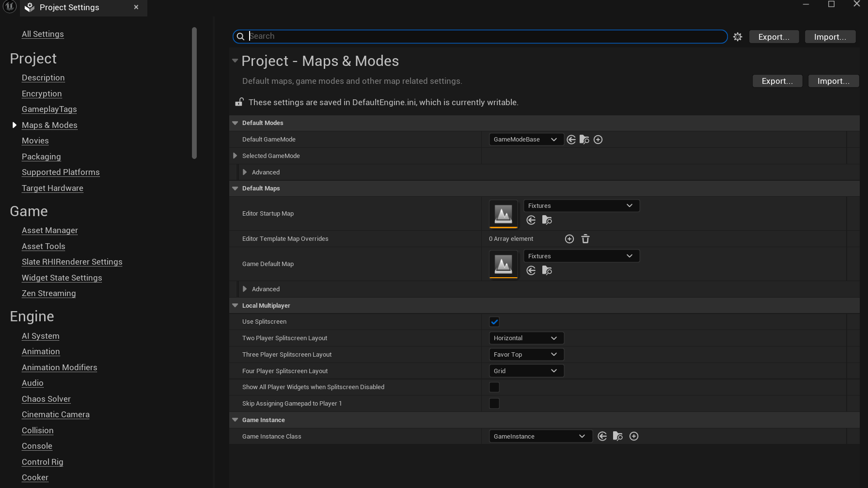Collapse the Local Multiplayer section

click(235, 306)
